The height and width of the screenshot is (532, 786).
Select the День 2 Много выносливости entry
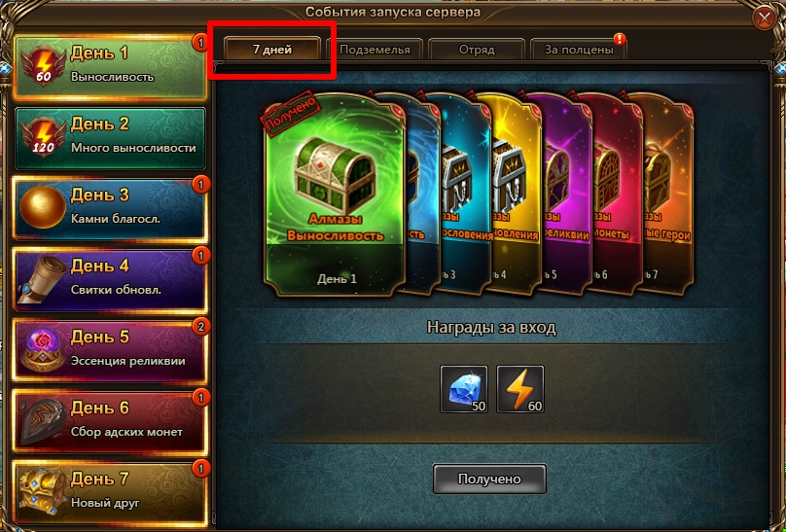tap(110, 138)
